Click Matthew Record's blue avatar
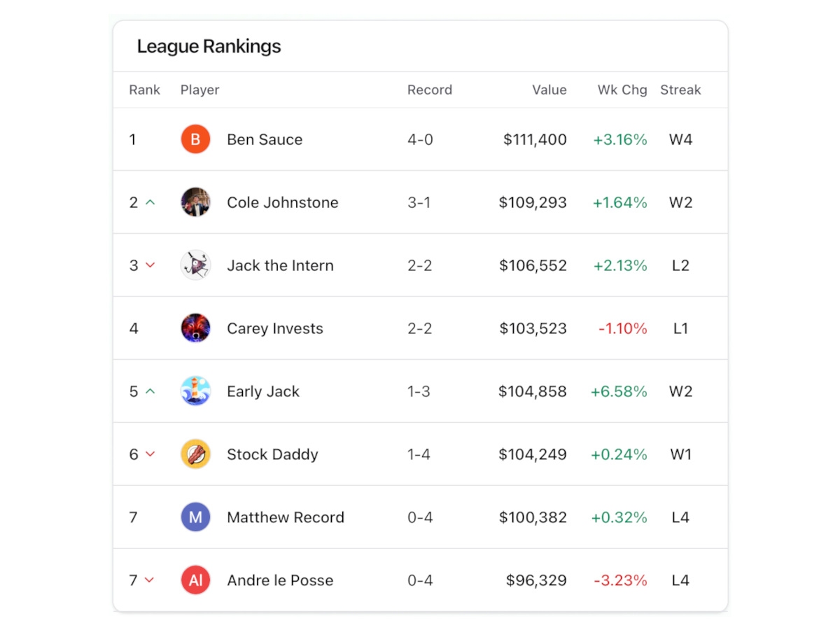This screenshot has width=840, height=630. point(195,517)
